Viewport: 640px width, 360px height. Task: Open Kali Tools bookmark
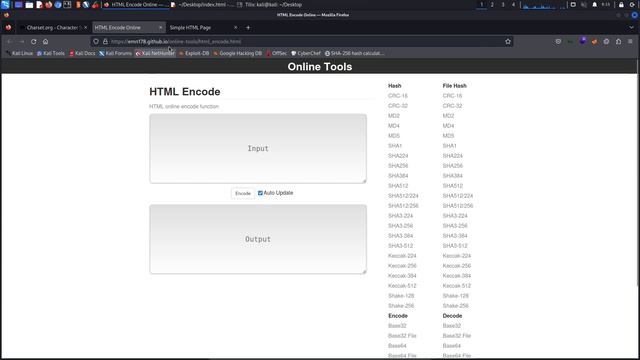51,53
